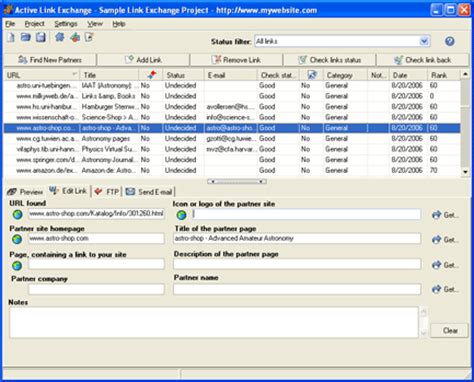Click the pin icon column header
This screenshot has width=474, height=382.
click(151, 75)
